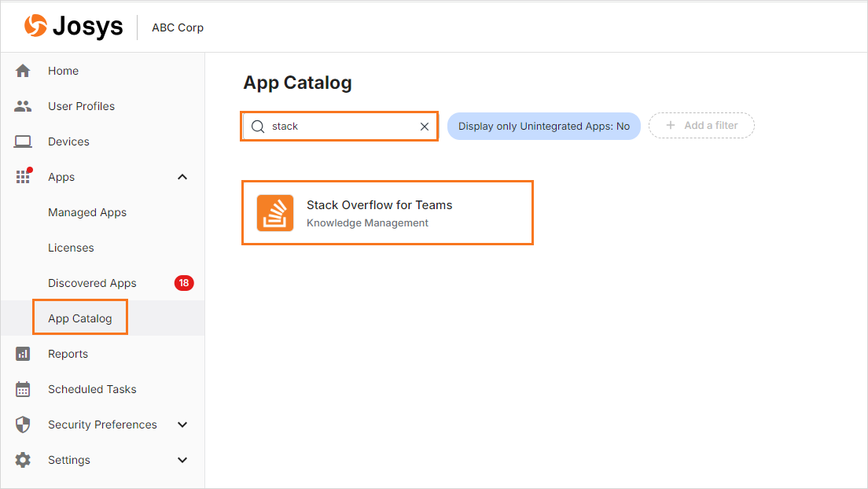Click the Apps grid icon
The width and height of the screenshot is (868, 489).
pyautogui.click(x=24, y=176)
